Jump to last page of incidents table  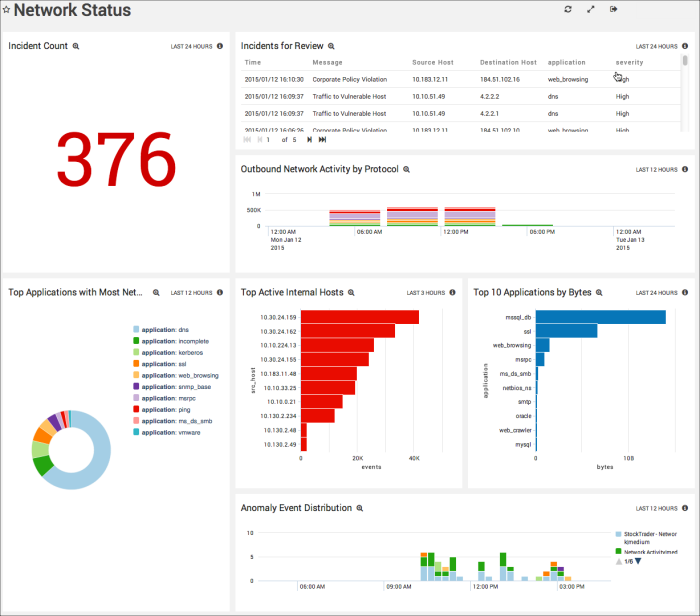click(x=322, y=139)
